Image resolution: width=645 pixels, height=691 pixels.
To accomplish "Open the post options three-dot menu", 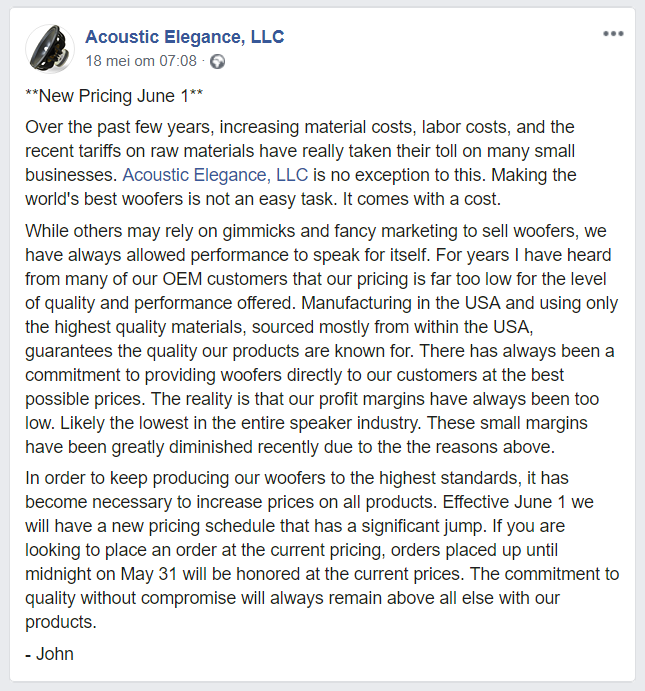I will point(613,33).
